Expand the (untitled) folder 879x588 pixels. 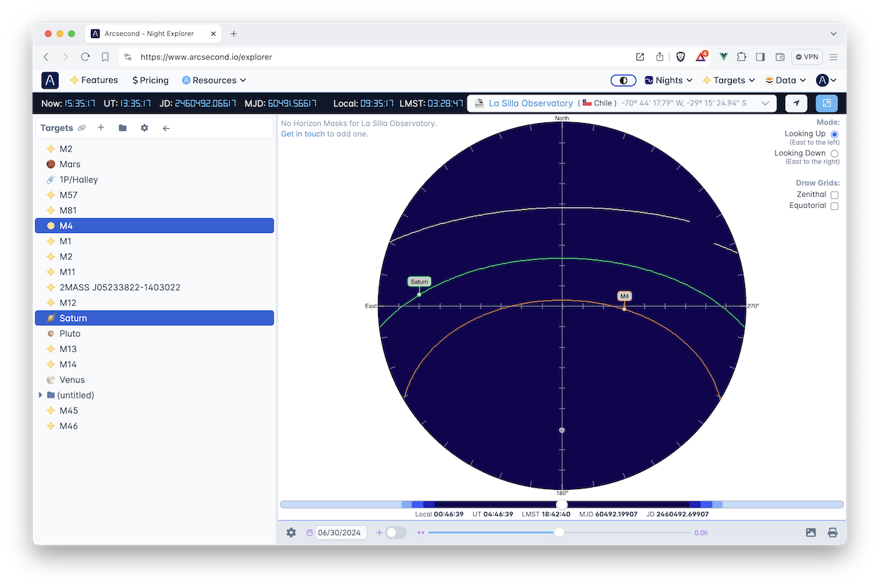(40, 395)
